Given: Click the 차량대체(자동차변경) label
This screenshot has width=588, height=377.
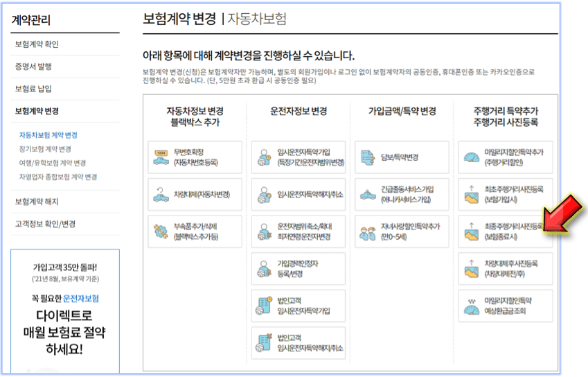Looking at the screenshot, I should click(202, 194).
